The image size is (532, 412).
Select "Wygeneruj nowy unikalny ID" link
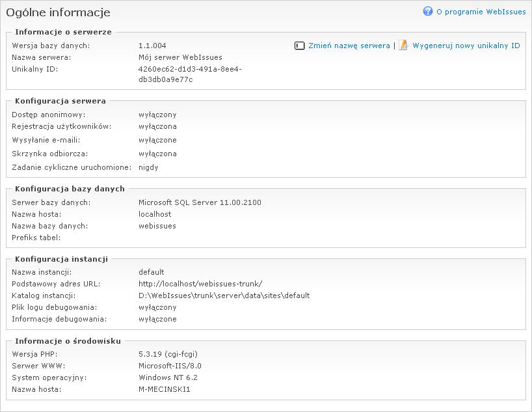pos(466,46)
